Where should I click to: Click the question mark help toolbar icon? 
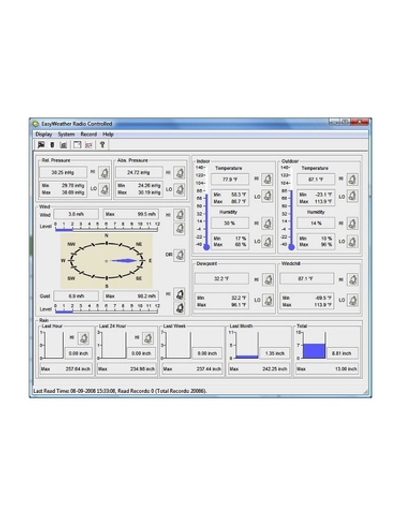[x=102, y=145]
